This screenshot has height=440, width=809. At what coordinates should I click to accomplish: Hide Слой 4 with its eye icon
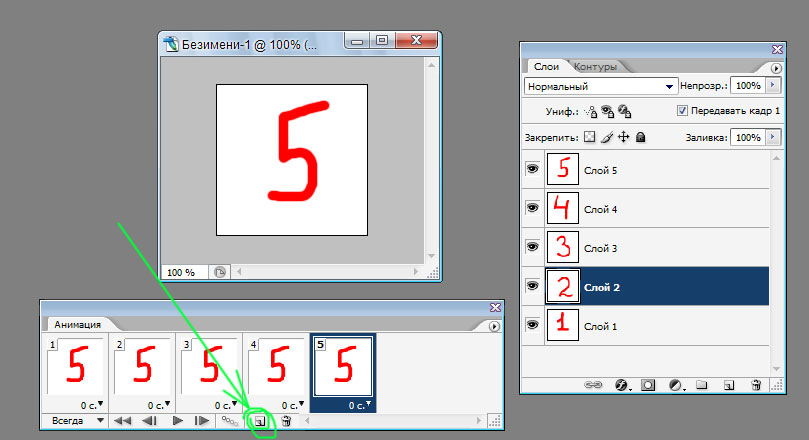click(532, 208)
